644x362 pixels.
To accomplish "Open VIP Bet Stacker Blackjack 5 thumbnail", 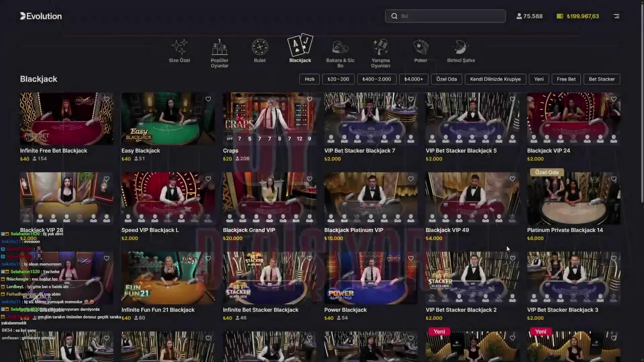I will coord(472,119).
